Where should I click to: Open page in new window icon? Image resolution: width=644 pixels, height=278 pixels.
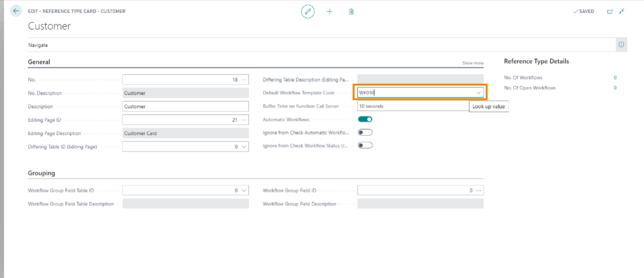click(x=610, y=11)
